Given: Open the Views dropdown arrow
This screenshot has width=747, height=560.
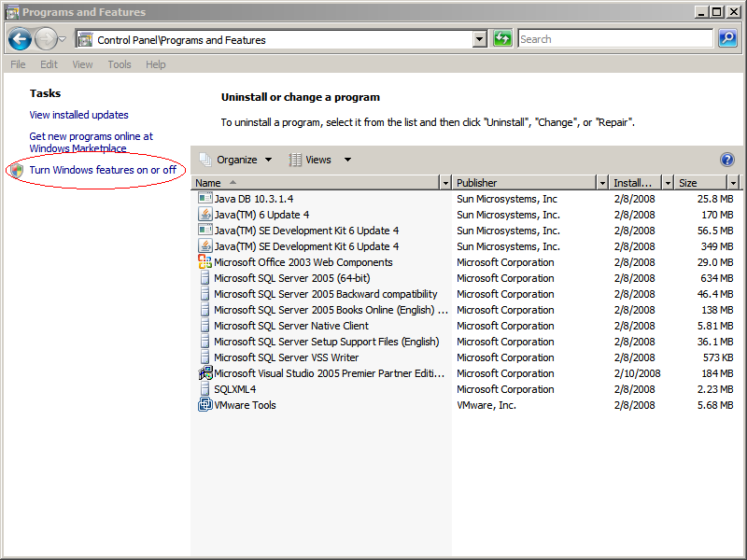Looking at the screenshot, I should tap(347, 160).
